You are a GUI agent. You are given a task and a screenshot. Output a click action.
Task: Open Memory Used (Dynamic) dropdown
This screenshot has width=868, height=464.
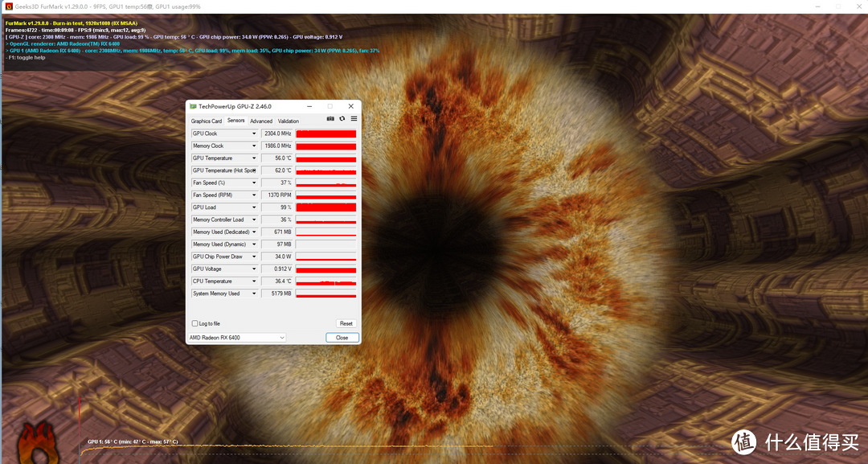[x=254, y=244]
